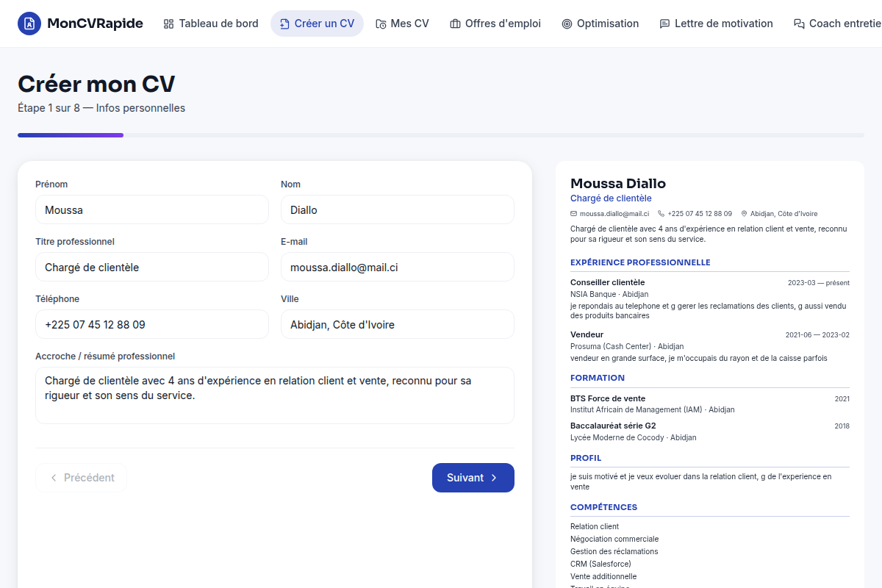
Task: Click the EXPÉRIENCE PROFESSIONNELLE heading
Action: [640, 262]
